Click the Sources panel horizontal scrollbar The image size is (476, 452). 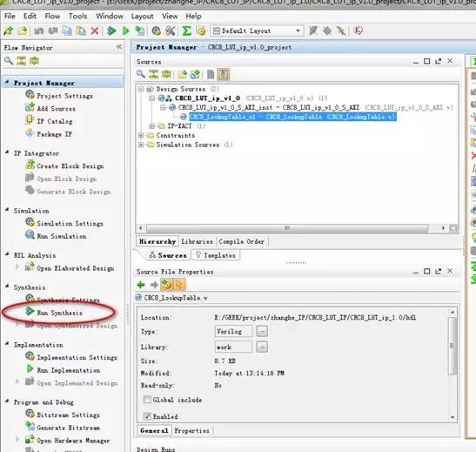pyautogui.click(x=287, y=228)
